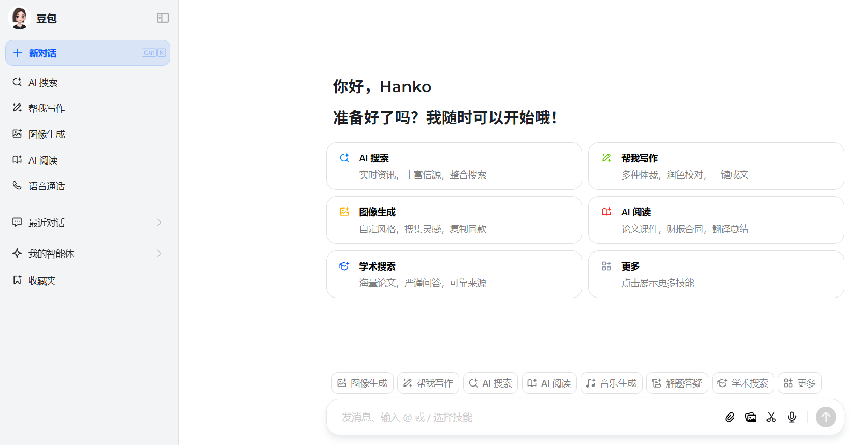
Task: Select the AI 阅读 skill chip
Action: click(x=549, y=383)
